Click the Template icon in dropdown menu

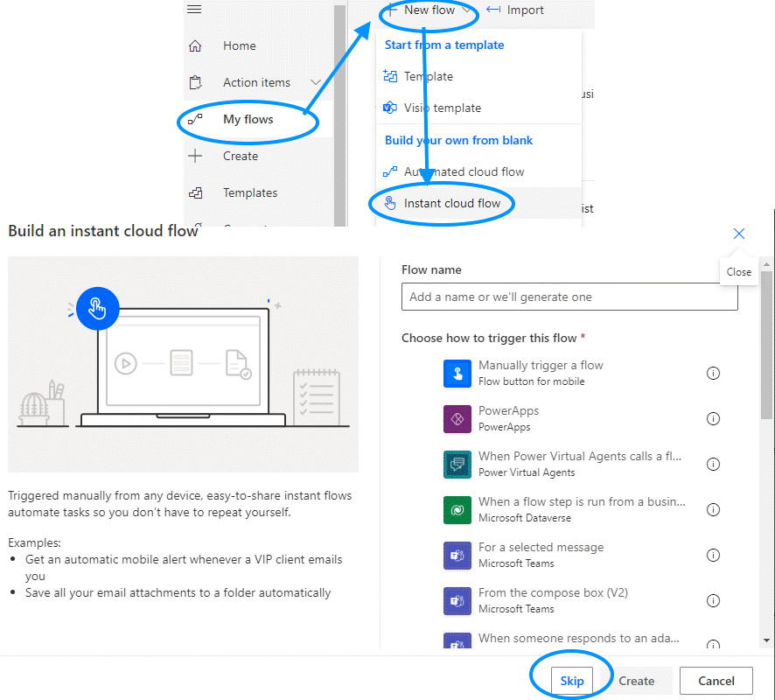(390, 76)
